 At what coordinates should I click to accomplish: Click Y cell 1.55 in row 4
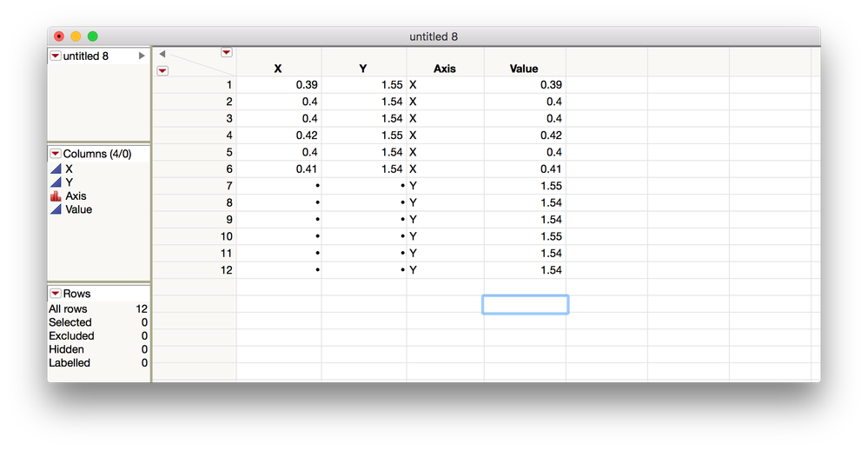tap(364, 135)
